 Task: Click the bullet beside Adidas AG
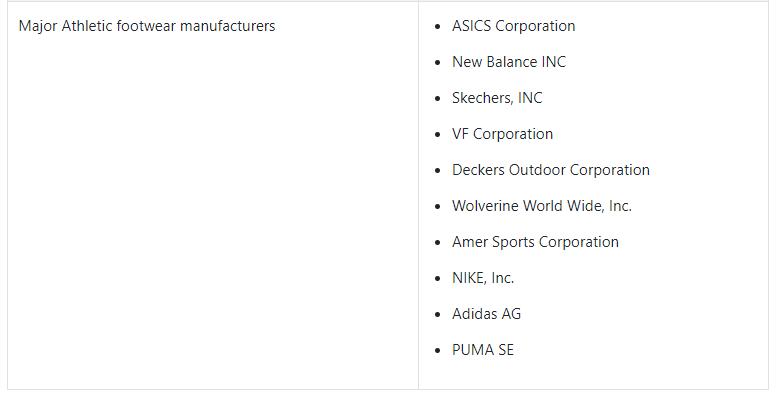437,315
